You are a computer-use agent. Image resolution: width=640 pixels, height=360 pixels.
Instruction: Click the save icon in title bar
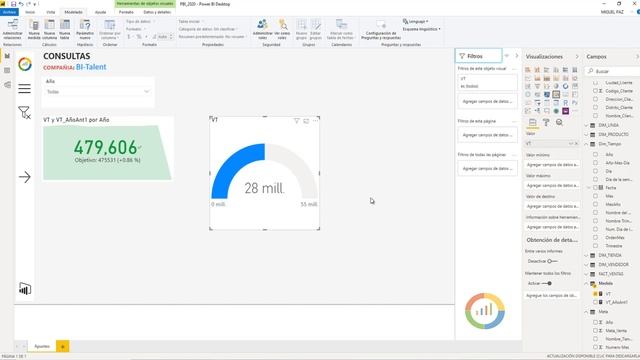coord(13,4)
